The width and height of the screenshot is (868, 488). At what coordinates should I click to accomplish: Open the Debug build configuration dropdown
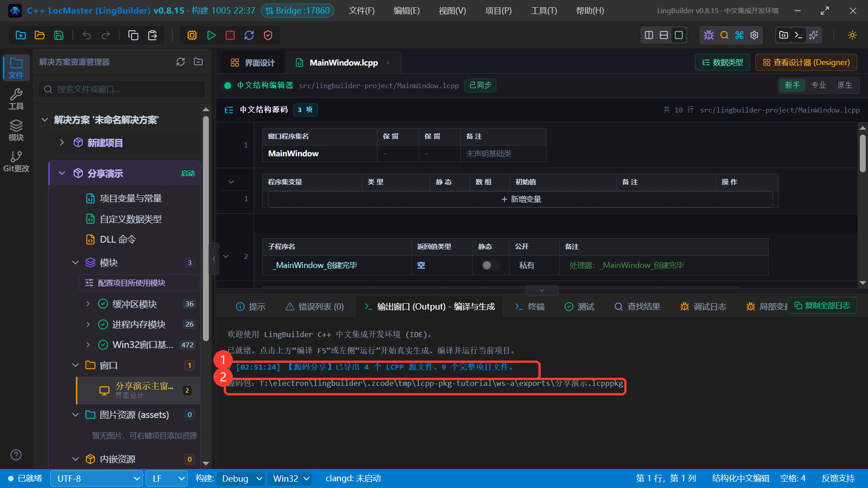(x=241, y=479)
